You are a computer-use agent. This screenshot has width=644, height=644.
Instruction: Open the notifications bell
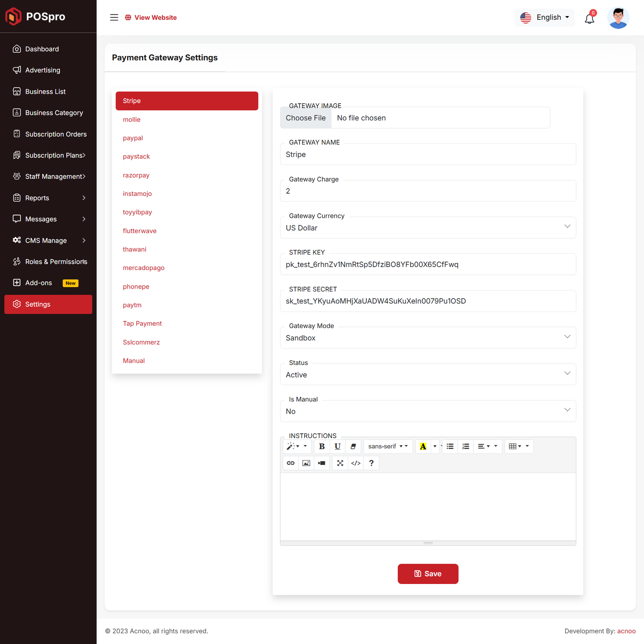pyautogui.click(x=589, y=19)
